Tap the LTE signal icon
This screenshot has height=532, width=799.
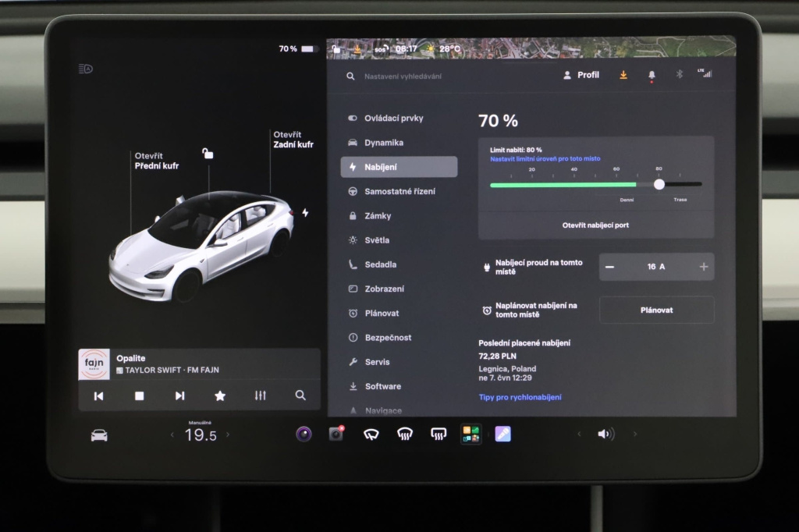[x=705, y=73]
